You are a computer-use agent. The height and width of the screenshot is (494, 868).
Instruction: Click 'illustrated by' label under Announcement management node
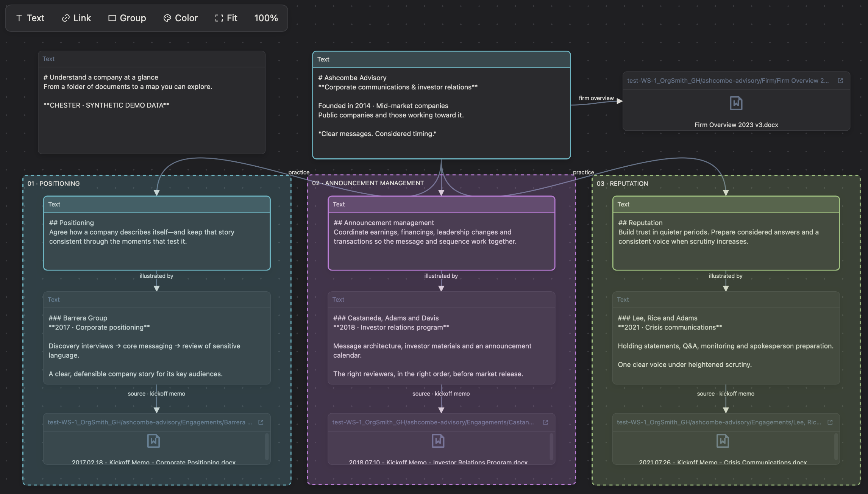(441, 276)
